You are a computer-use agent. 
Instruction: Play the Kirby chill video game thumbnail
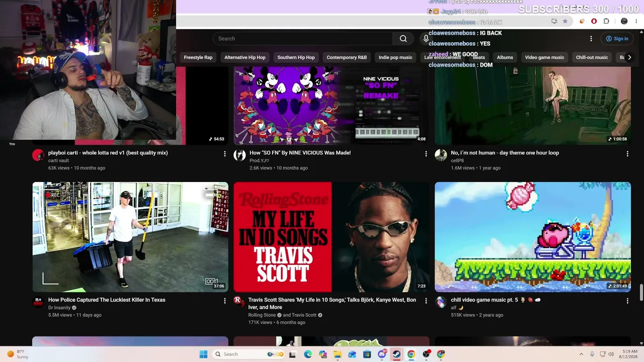(533, 237)
